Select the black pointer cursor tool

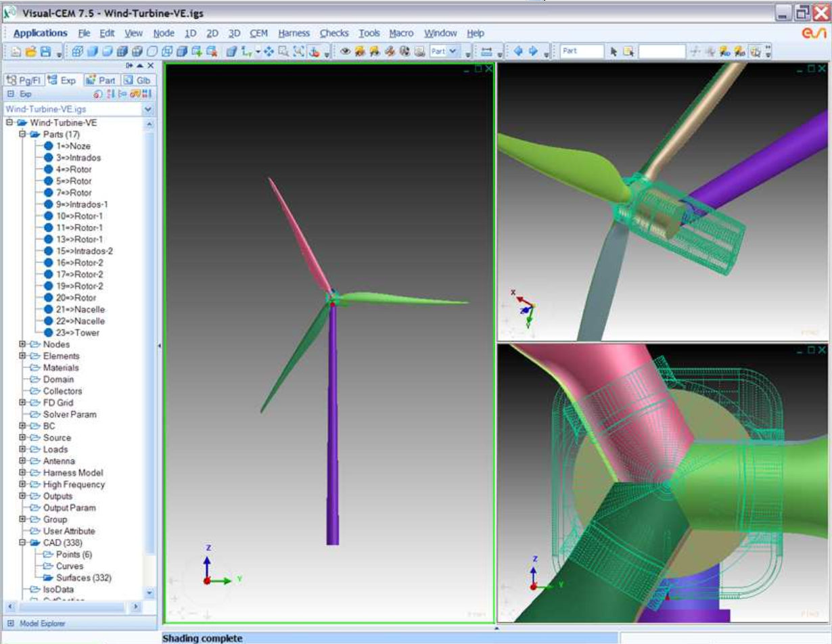614,51
